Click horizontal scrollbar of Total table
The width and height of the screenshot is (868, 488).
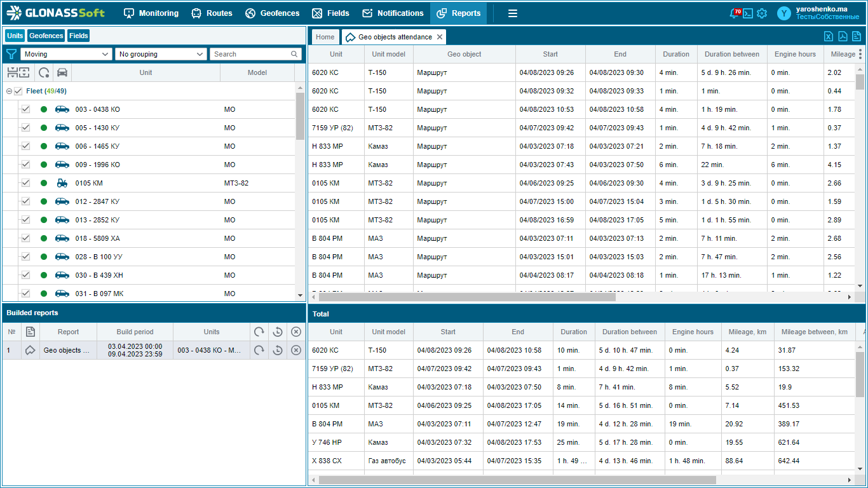(517, 480)
